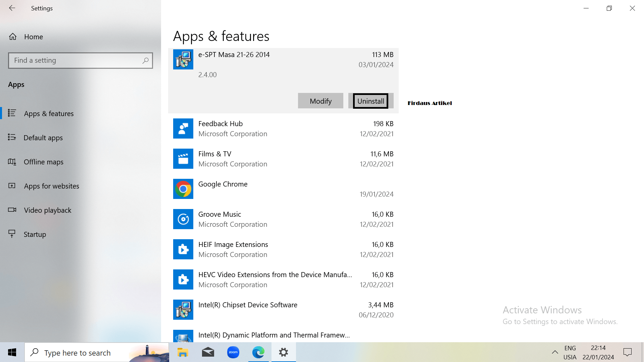Select the HEIF Image Extensions entry name
This screenshot has width=644, height=362.
pyautogui.click(x=233, y=245)
